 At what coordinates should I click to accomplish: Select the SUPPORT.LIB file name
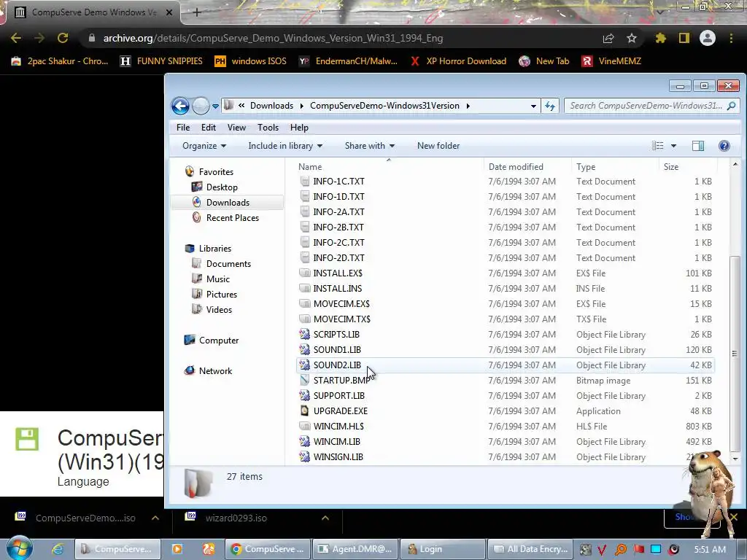338,396
